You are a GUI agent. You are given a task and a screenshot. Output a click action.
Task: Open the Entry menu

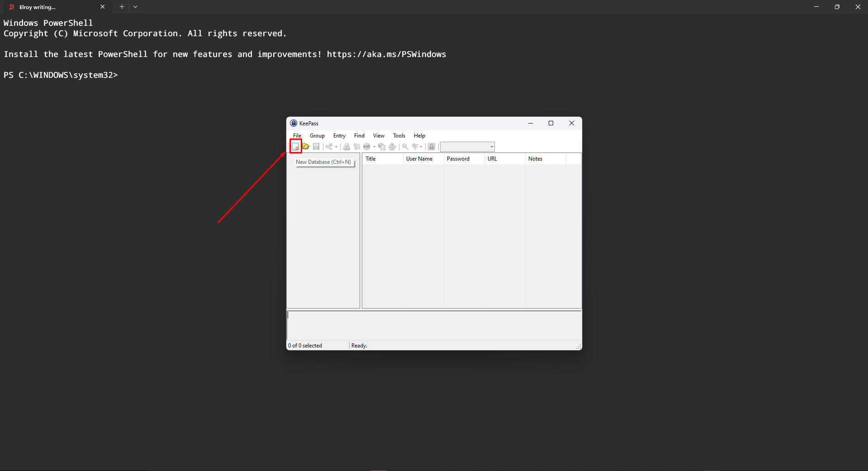click(x=339, y=136)
